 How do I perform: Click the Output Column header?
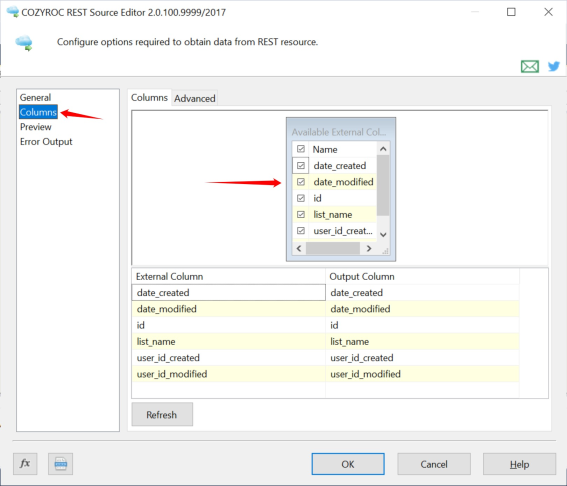(x=422, y=276)
